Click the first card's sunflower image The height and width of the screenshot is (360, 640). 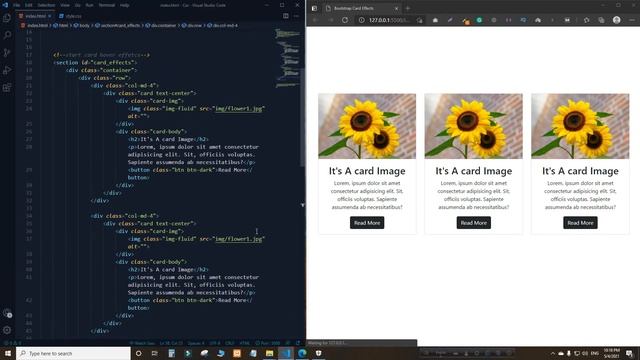point(367,126)
